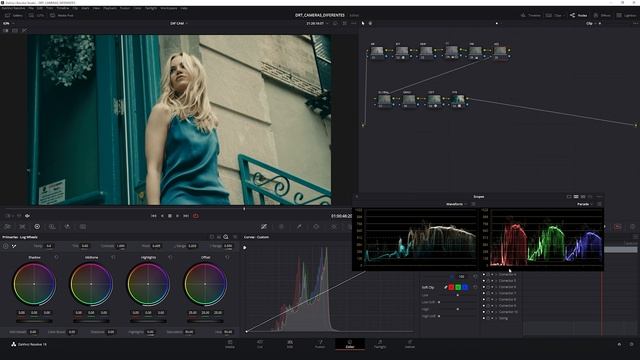This screenshot has height=360, width=640.
Task: Toggle the Clips thumbnail strip
Action: [554, 16]
